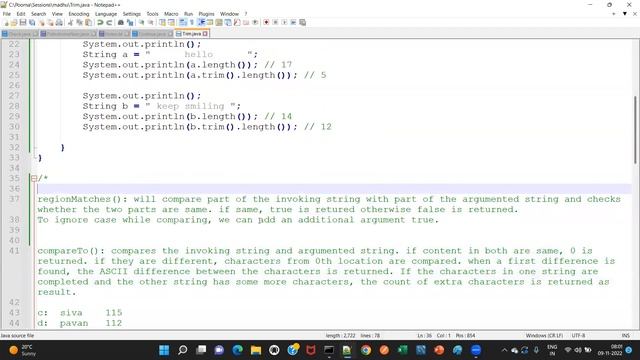Viewport: 640px width, 360px height.
Task: Click the Zoom In toolbar icon
Action: pos(141,22)
